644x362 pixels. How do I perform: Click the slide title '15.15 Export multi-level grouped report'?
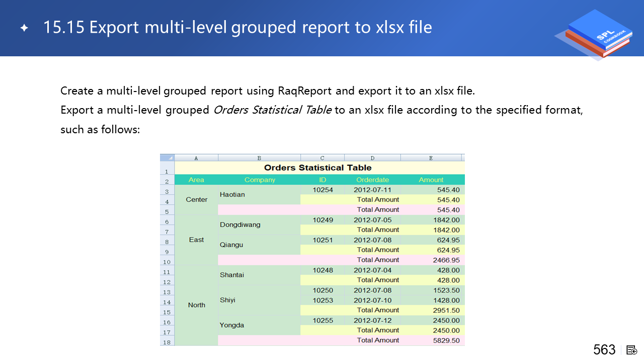pos(237,28)
